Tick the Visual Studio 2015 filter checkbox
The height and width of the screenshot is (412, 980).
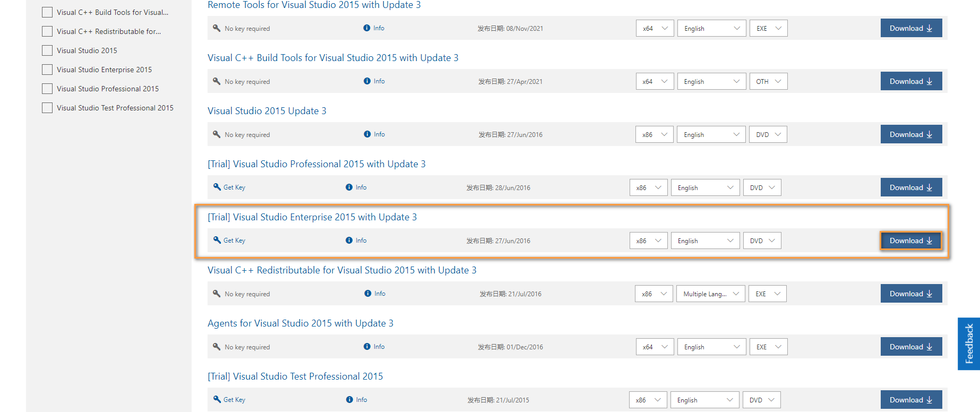click(47, 50)
